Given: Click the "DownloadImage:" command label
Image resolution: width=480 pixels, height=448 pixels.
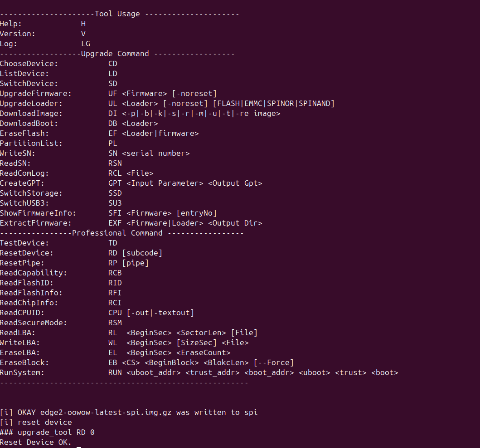Looking at the screenshot, I should [x=31, y=113].
